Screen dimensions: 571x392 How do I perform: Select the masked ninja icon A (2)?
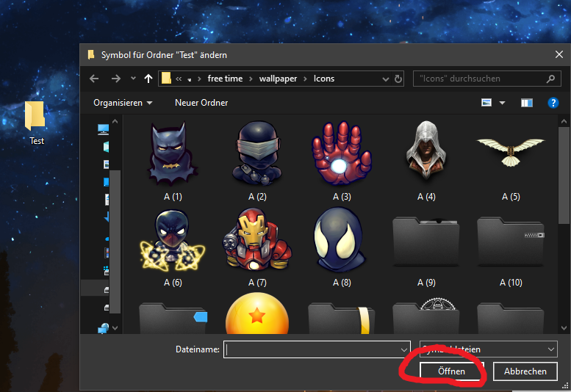click(257, 153)
